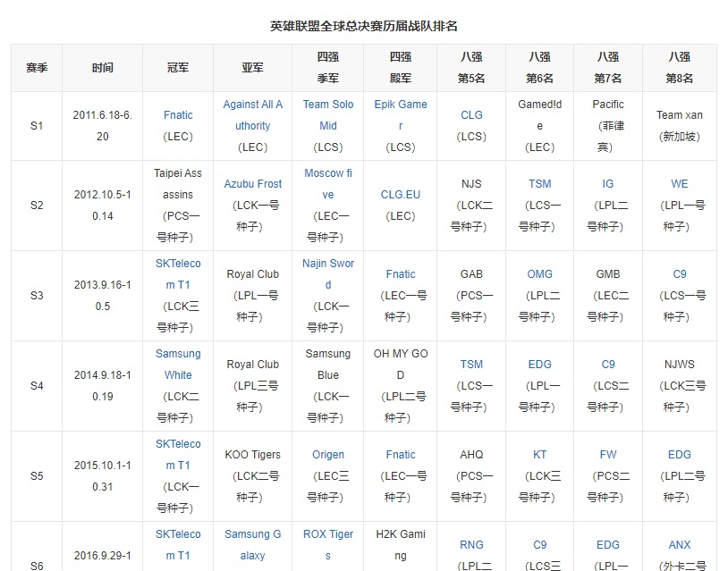This screenshot has width=728, height=571.
Task: Open the Fnatic link in the S1 row
Action: (178, 115)
